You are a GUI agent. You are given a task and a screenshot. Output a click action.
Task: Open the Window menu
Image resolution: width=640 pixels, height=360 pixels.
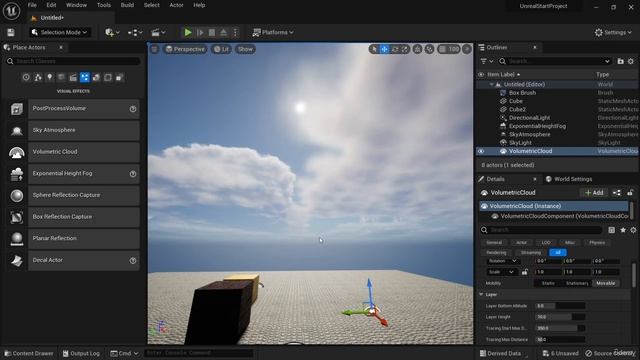(x=76, y=5)
